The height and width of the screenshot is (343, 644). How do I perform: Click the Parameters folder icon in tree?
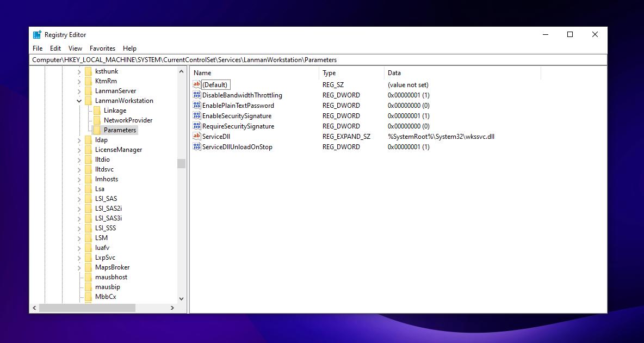[x=97, y=130]
